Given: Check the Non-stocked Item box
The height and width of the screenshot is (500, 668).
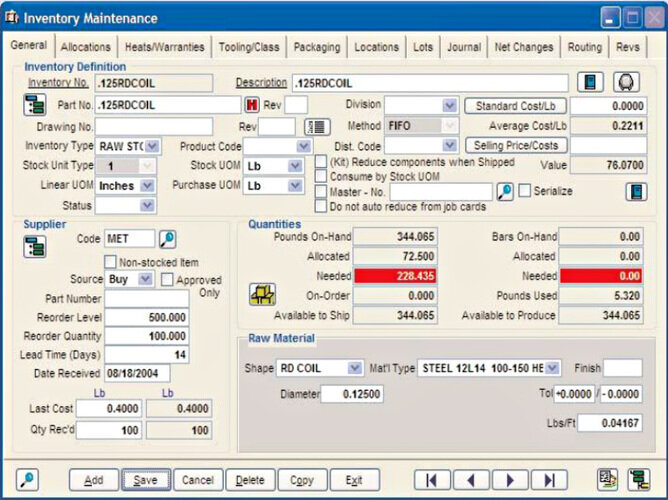Looking at the screenshot, I should tap(111, 261).
